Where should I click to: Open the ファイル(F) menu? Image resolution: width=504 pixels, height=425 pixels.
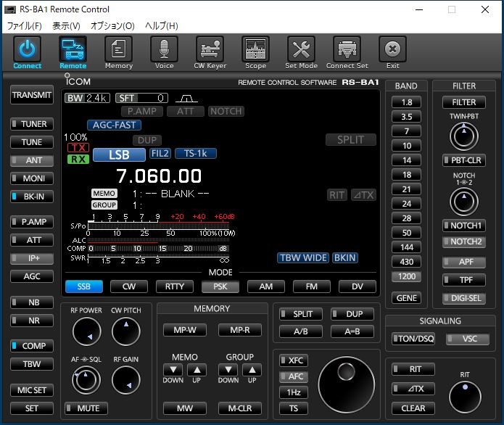click(x=25, y=25)
